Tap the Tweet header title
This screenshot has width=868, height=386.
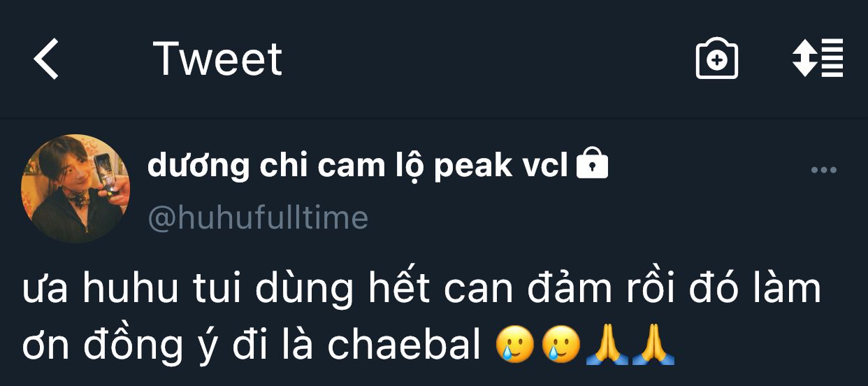coord(217,59)
